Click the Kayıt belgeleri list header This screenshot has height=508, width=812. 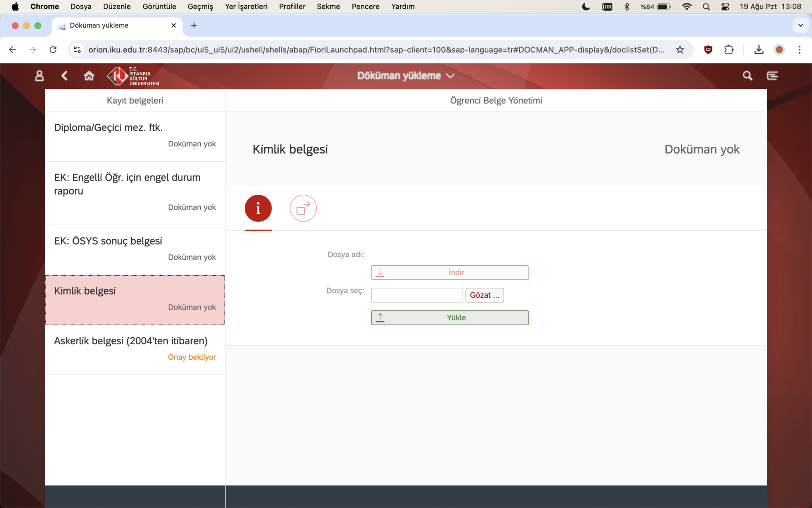[x=135, y=100]
